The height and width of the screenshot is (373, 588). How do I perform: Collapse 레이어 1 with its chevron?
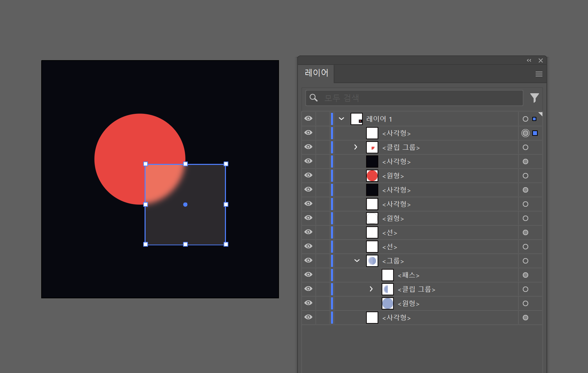click(341, 119)
